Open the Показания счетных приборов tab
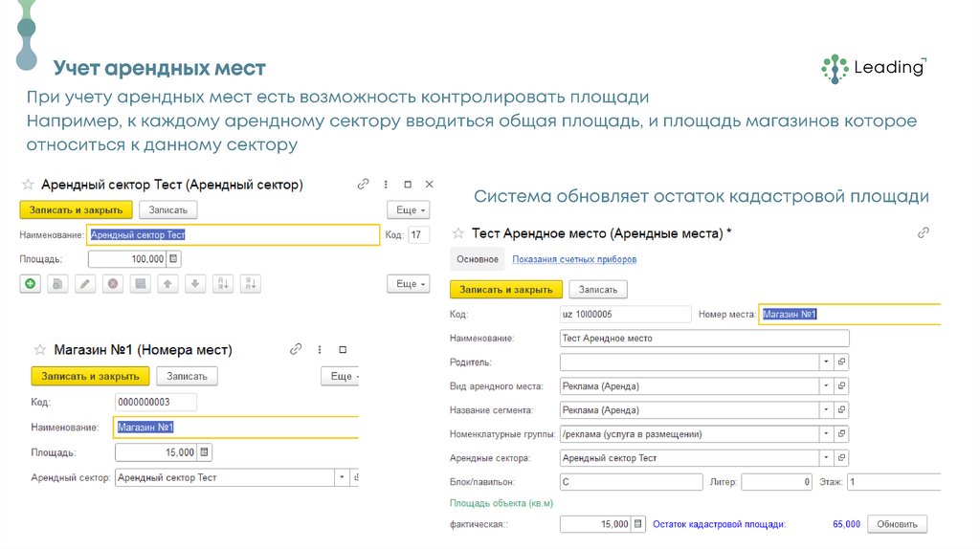This screenshot has width=980, height=549. point(574,259)
